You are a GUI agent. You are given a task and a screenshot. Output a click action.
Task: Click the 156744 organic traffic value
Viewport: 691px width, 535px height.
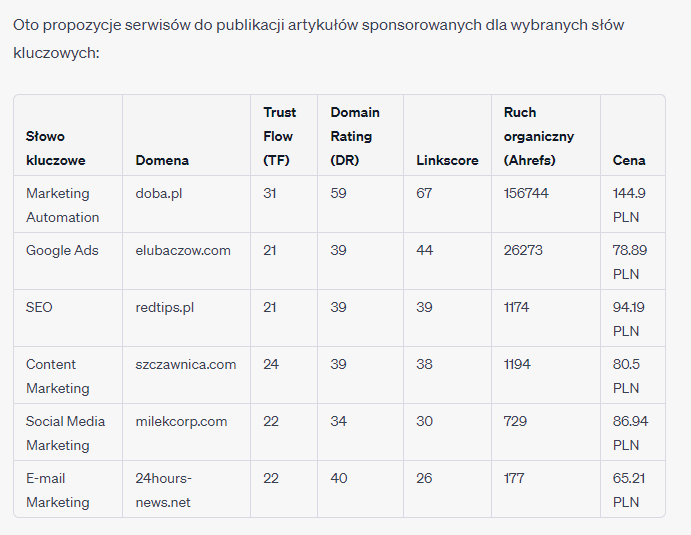coord(526,193)
